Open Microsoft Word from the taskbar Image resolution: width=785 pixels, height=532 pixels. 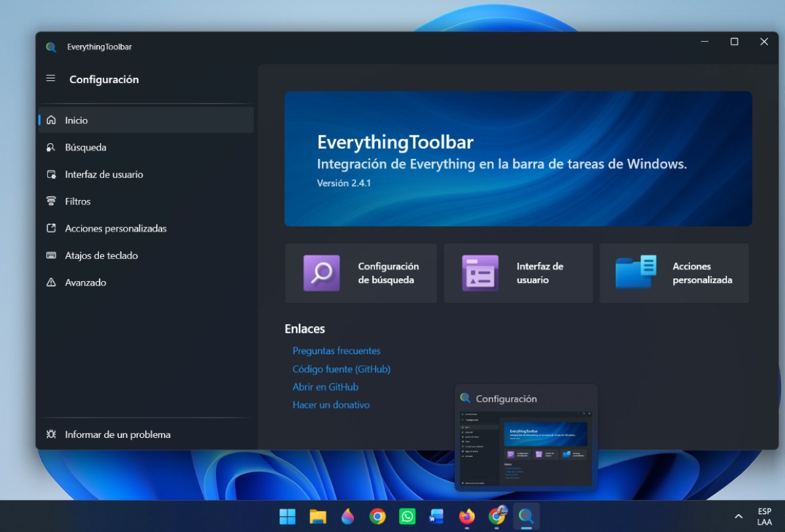[x=436, y=516]
